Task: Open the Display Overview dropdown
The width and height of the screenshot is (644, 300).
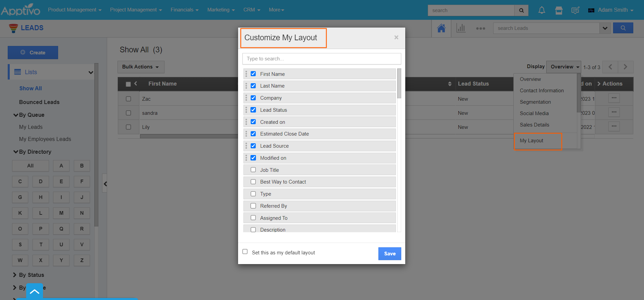Action: tap(563, 67)
